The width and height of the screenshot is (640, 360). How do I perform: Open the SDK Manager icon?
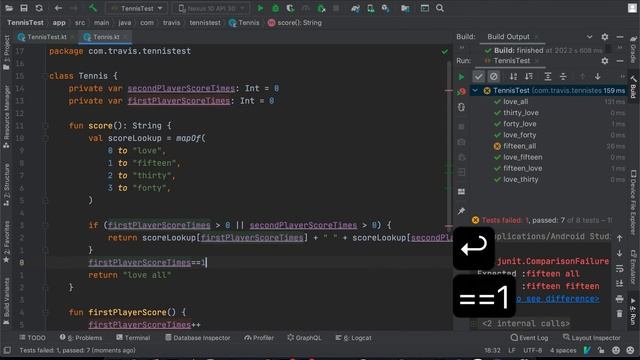(386, 8)
